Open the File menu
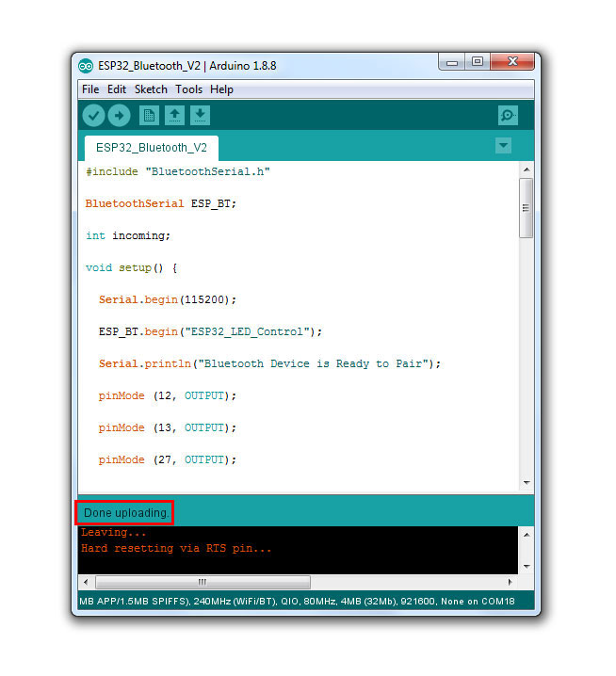The width and height of the screenshot is (616, 676). 90,89
